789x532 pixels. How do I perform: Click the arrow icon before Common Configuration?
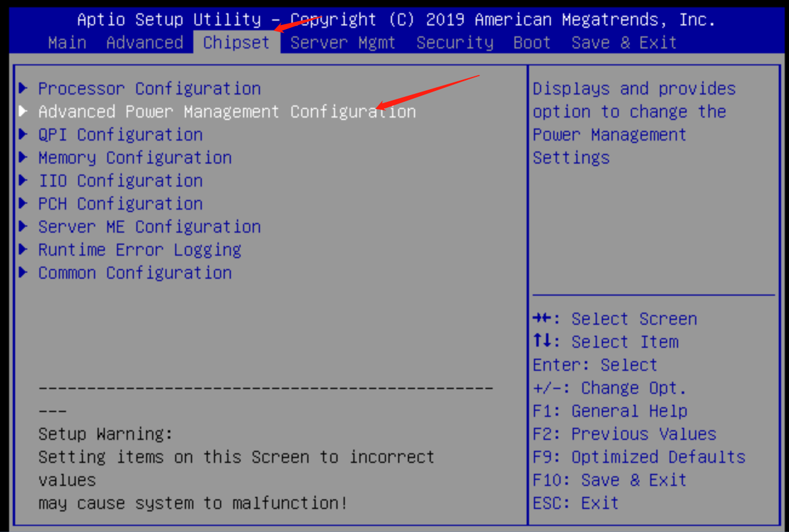[x=24, y=273]
